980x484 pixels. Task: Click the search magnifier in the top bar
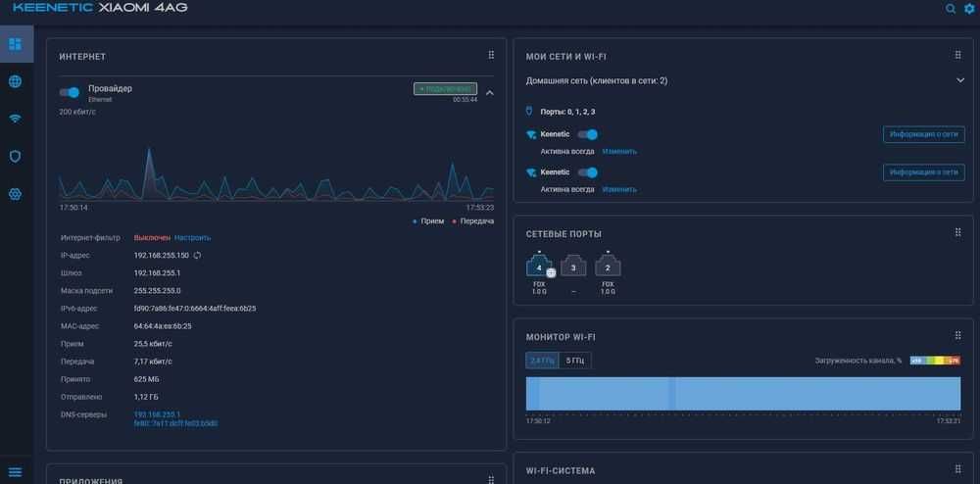(x=951, y=9)
